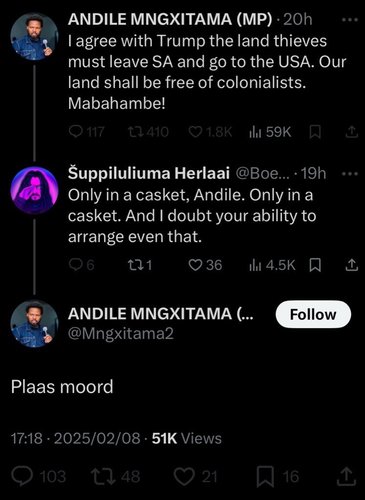Follow the @Mngxitama2 account
The image size is (365, 500).
pos(313,314)
